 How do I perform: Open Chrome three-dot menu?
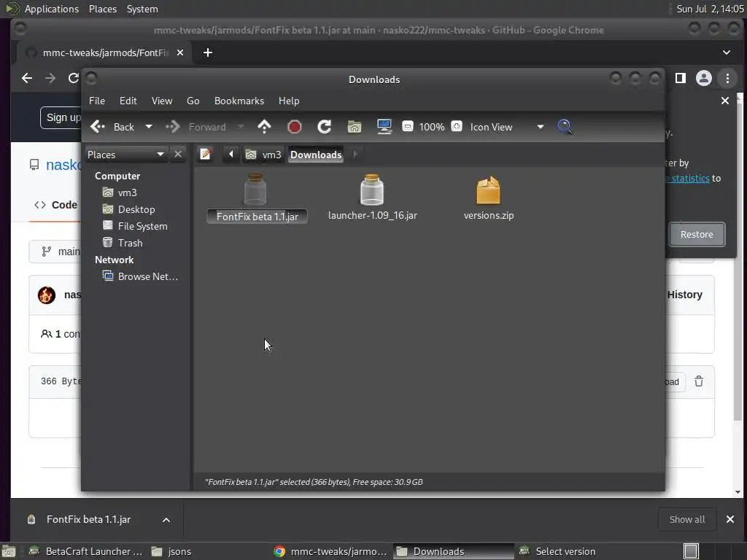[727, 78]
